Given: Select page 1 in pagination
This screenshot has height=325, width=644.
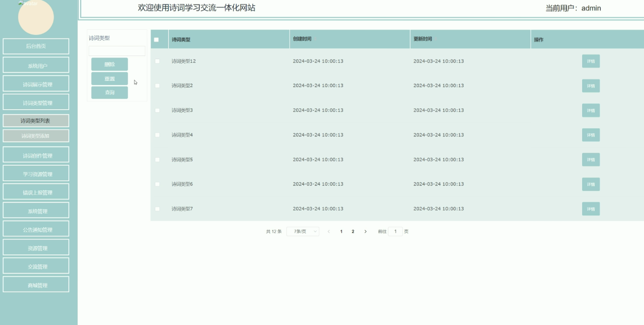Looking at the screenshot, I should click(341, 231).
